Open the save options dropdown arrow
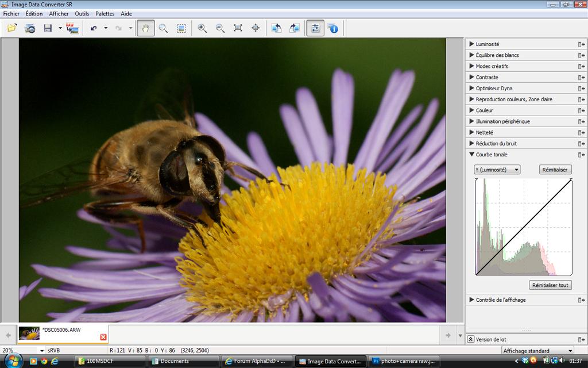The image size is (588, 368). tap(60, 28)
